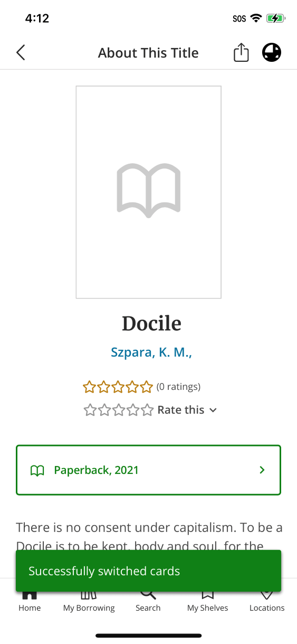Open the share sheet icon

click(x=241, y=52)
